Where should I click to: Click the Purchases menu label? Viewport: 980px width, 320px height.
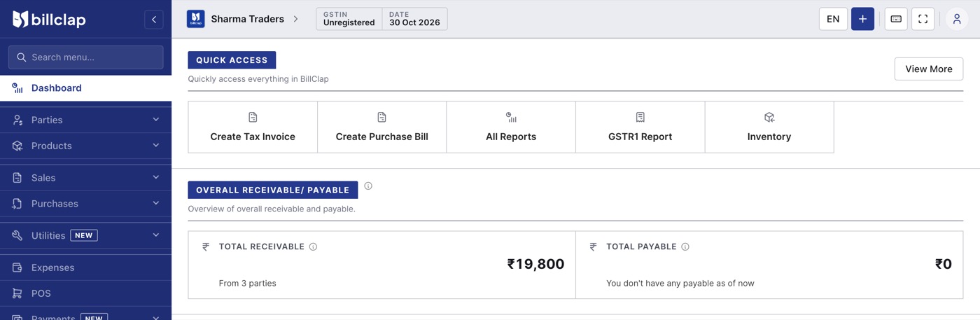(55, 204)
